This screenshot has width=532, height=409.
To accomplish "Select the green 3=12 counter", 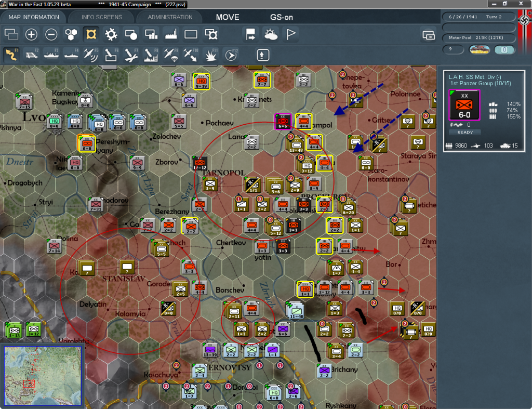I will [x=34, y=329].
